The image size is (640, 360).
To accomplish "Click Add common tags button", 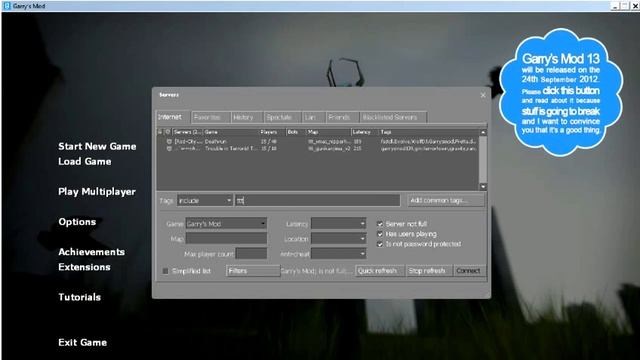I will tap(446, 200).
